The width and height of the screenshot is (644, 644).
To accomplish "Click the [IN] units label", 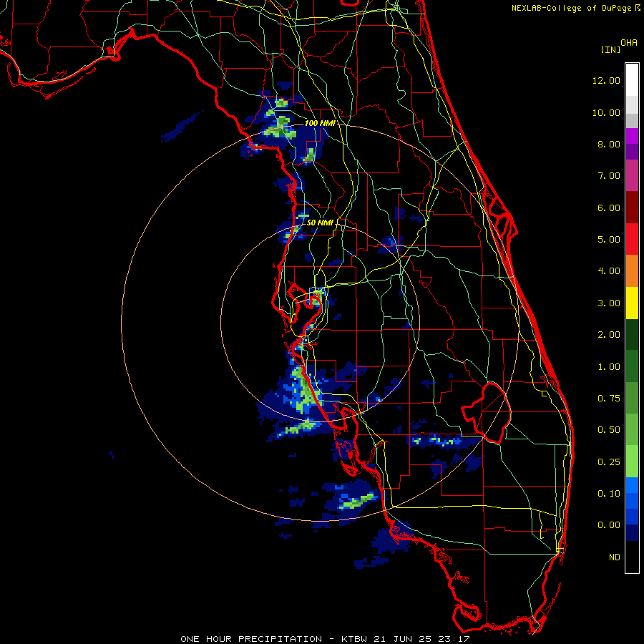I will [x=610, y=49].
